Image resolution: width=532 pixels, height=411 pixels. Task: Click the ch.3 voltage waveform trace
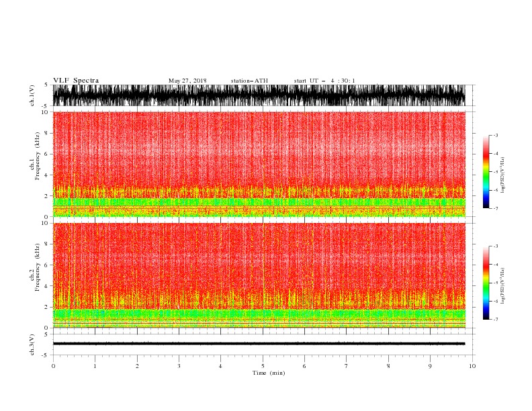point(259,344)
